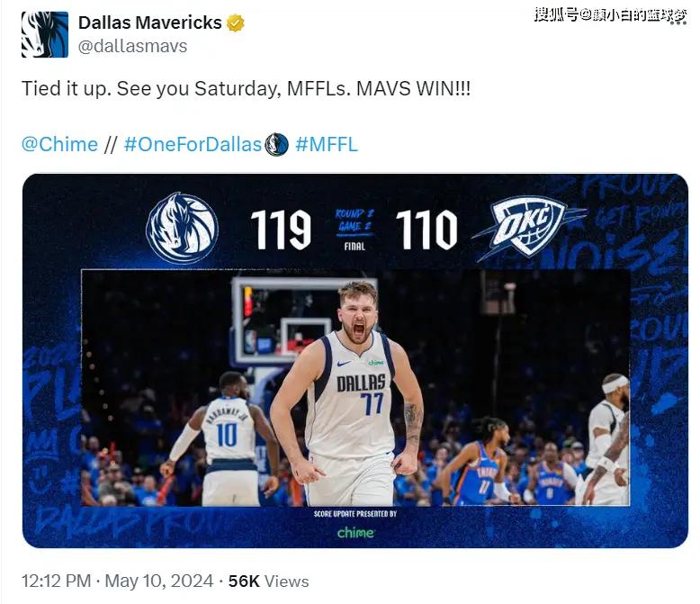700x604 pixels.
Task: Open the @Chime mention link
Action: pos(59,144)
